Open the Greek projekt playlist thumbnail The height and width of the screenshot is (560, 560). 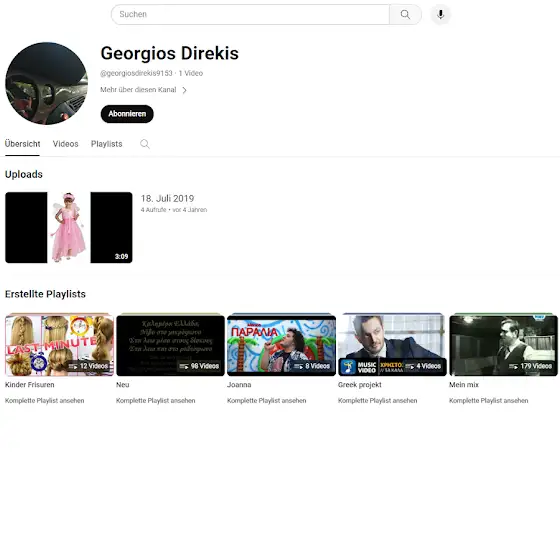392,345
